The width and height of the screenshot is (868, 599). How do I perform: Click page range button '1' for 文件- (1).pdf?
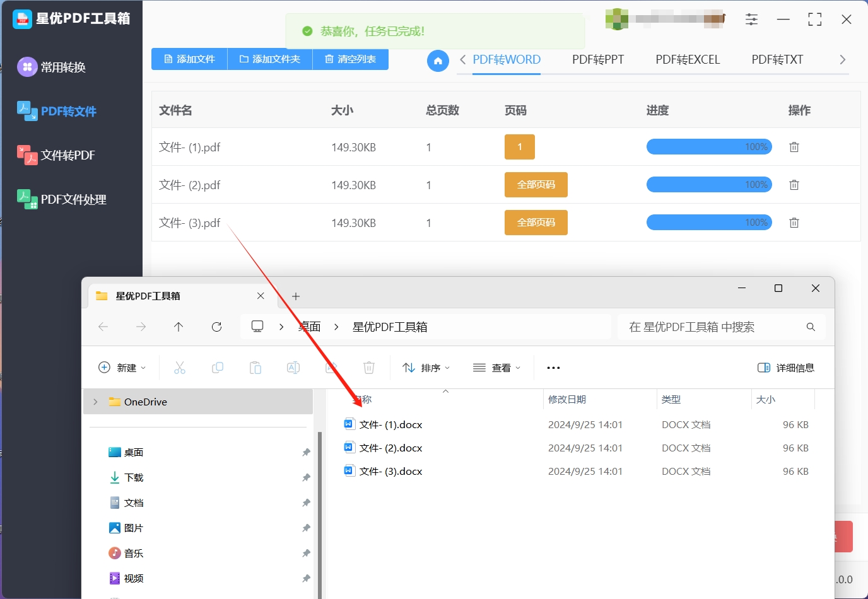click(x=520, y=147)
